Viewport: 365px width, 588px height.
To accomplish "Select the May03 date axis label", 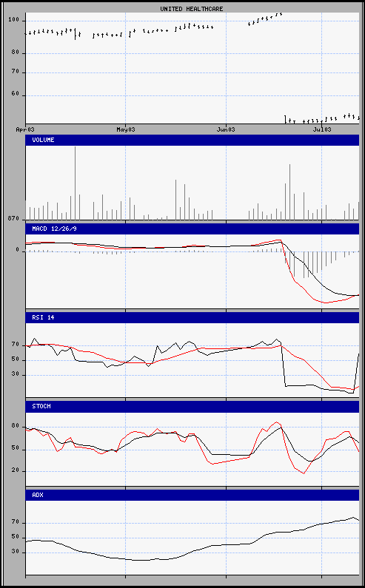I will pos(125,129).
